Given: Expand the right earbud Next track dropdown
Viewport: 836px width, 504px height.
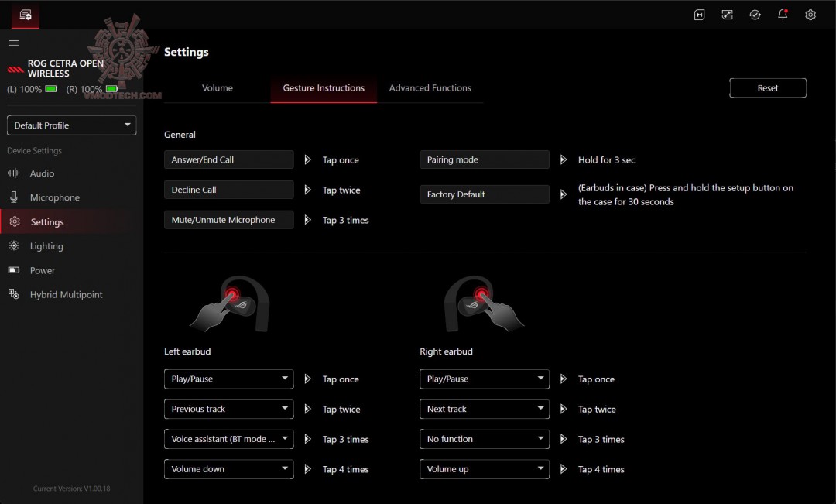Looking at the screenshot, I should (484, 409).
